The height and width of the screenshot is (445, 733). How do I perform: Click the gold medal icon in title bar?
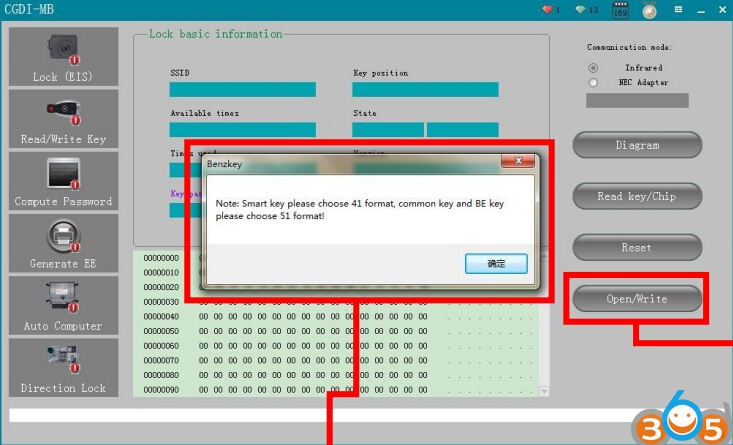pyautogui.click(x=649, y=10)
